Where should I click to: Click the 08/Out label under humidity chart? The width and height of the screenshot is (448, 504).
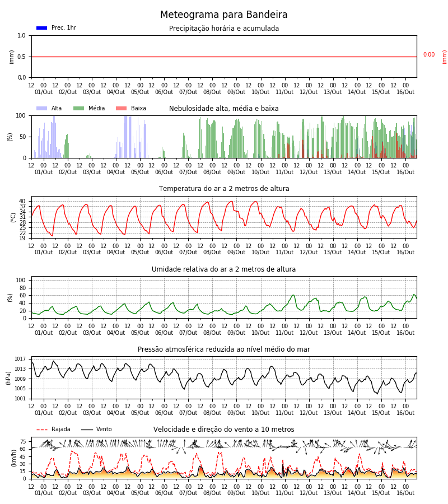pyautogui.click(x=212, y=333)
